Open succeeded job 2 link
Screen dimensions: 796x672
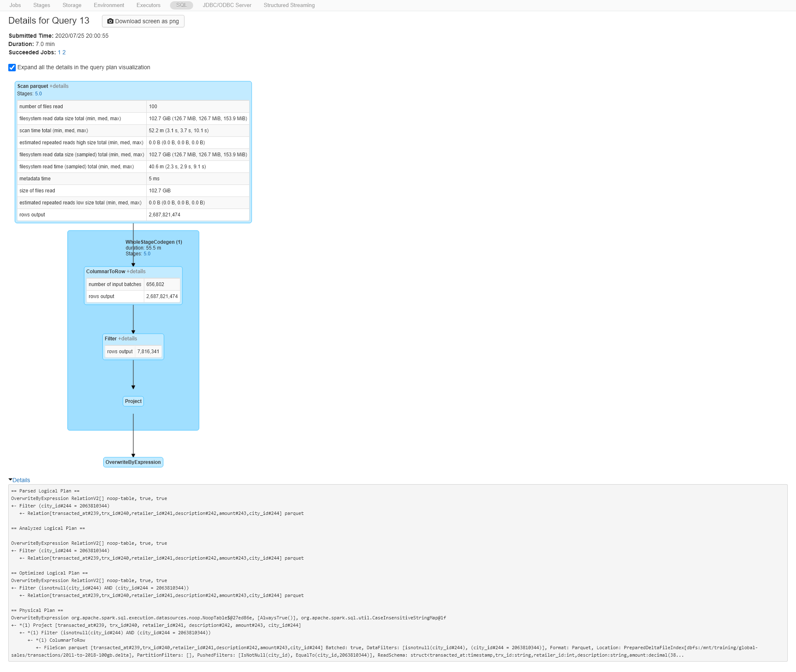tap(64, 53)
